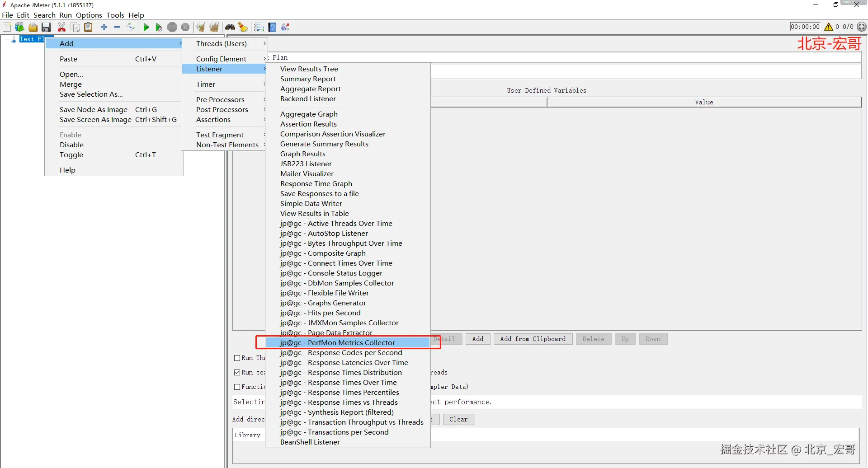Choose View Results Tree listener

tap(348, 69)
